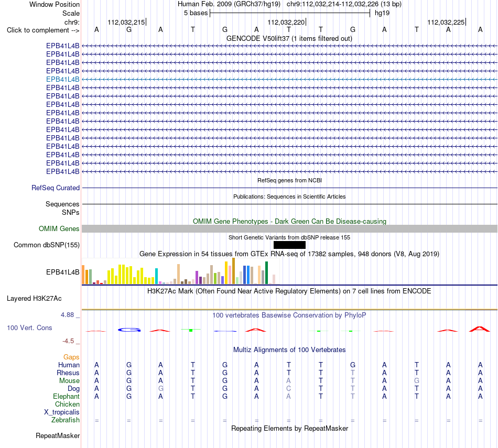Image resolution: width=498 pixels, height=448 pixels.
Task: Select the 'Mouse' species label
Action: click(69, 381)
